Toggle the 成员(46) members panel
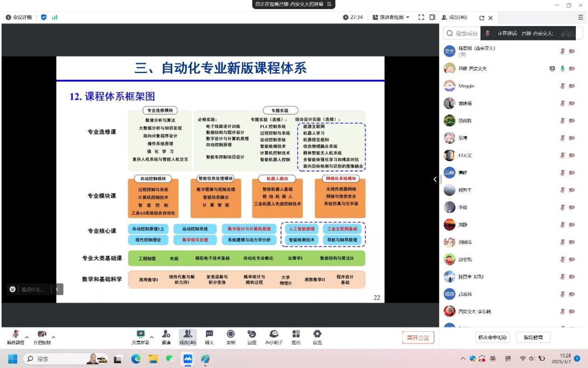The width and height of the screenshot is (588, 368). (x=188, y=336)
